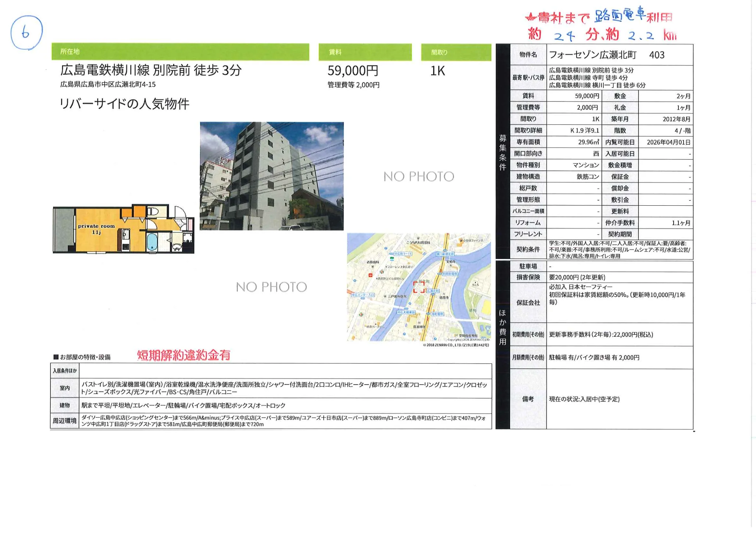Click the hospital icon beside 三戸岡科医院
Image resolution: width=756 pixels, height=535 pixels.
pyautogui.click(x=385, y=296)
